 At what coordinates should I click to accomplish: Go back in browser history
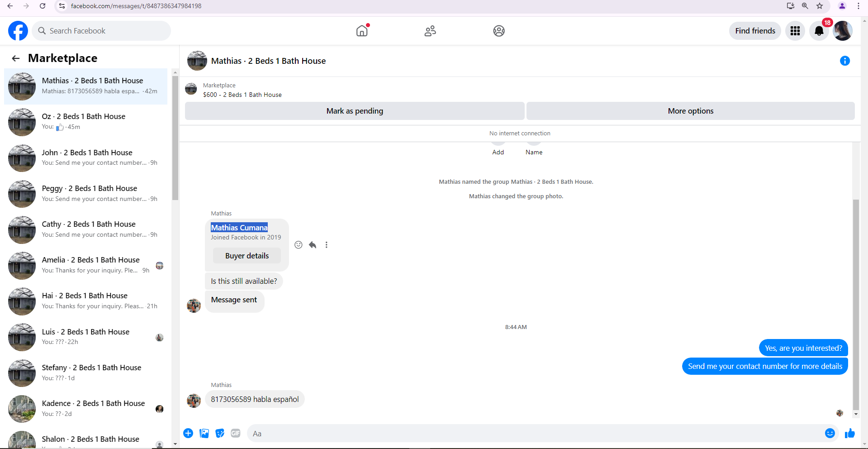click(x=10, y=6)
